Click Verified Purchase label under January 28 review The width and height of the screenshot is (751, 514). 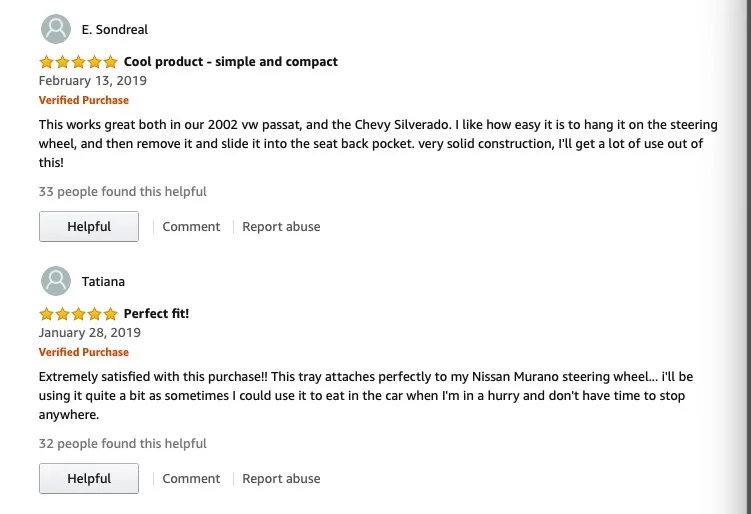click(84, 352)
